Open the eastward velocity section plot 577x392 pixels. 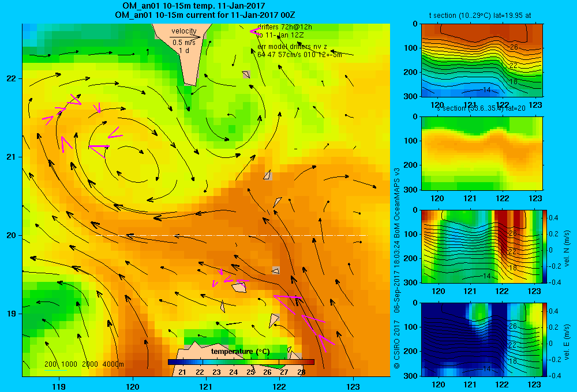(x=482, y=340)
